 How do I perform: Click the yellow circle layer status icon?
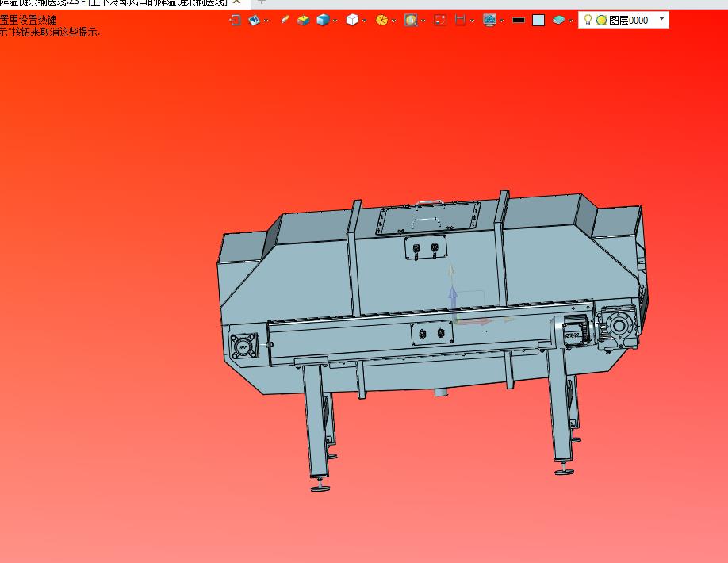coord(601,20)
